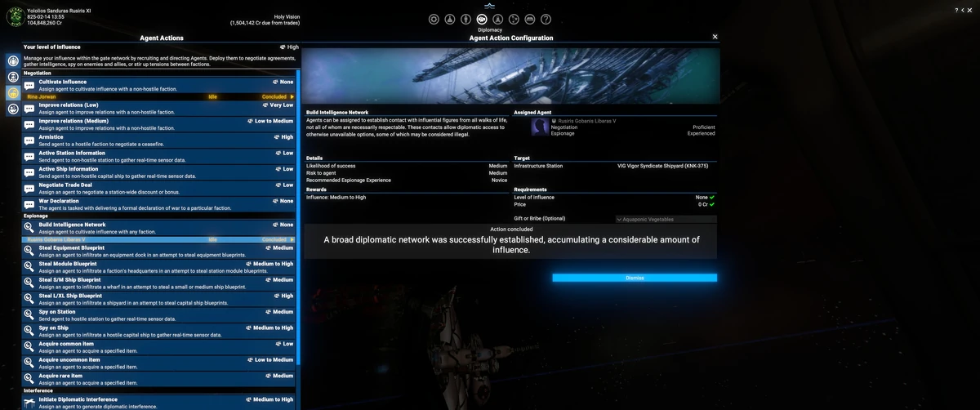
Task: Select Spy on Ship action
Action: [x=159, y=331]
